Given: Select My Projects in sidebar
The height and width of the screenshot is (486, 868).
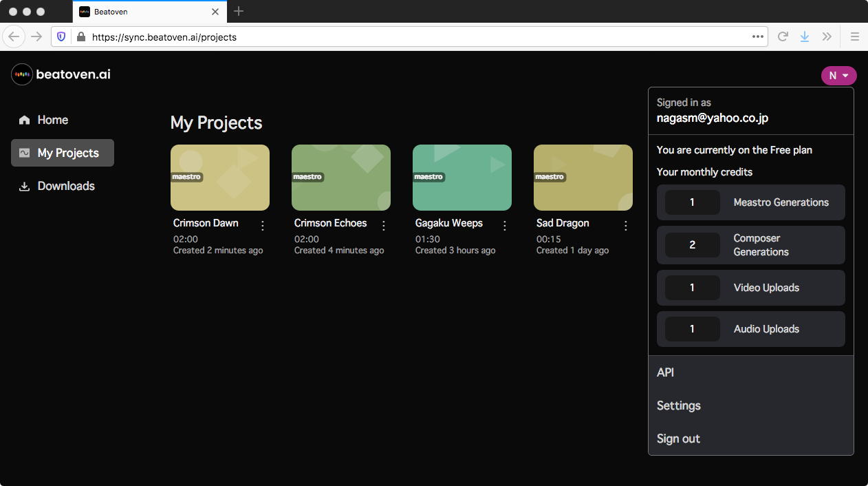Looking at the screenshot, I should 63,153.
